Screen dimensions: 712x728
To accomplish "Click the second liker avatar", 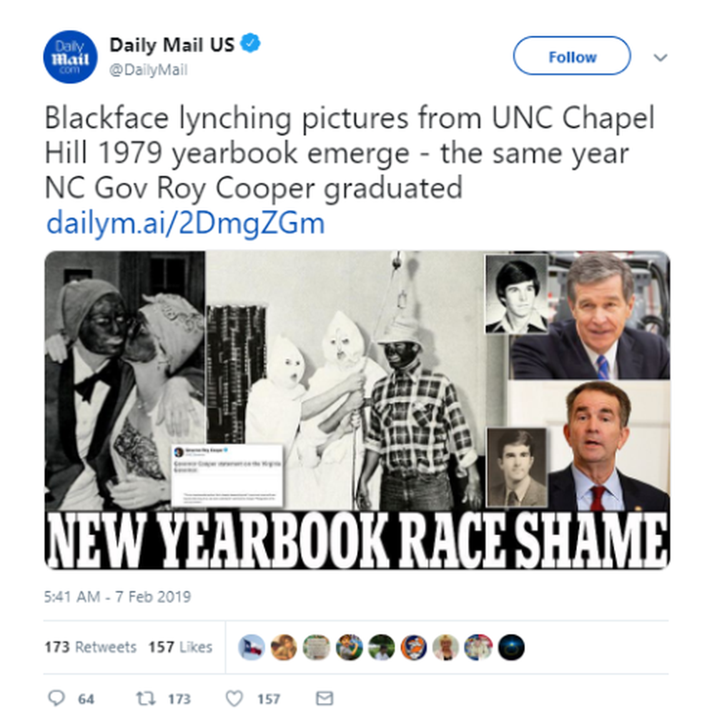I will [x=284, y=647].
